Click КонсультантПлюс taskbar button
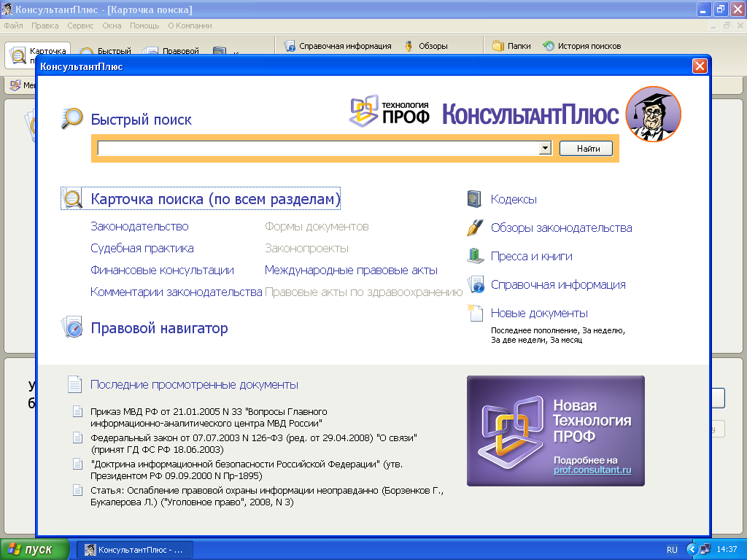747x560 pixels. (x=134, y=550)
